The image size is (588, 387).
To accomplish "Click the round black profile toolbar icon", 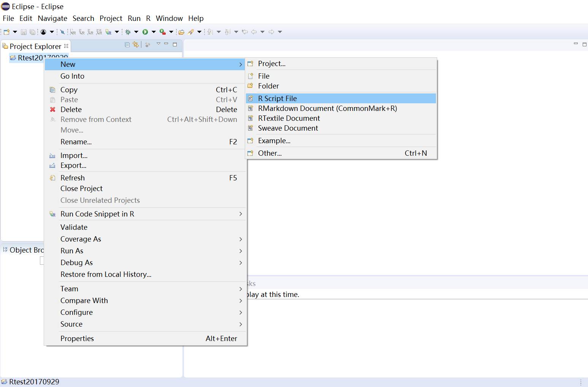I will tap(43, 32).
